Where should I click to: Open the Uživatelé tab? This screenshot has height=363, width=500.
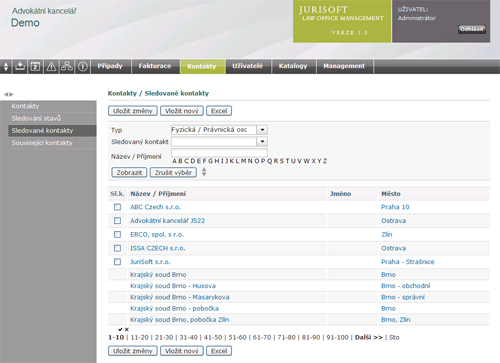pyautogui.click(x=248, y=66)
